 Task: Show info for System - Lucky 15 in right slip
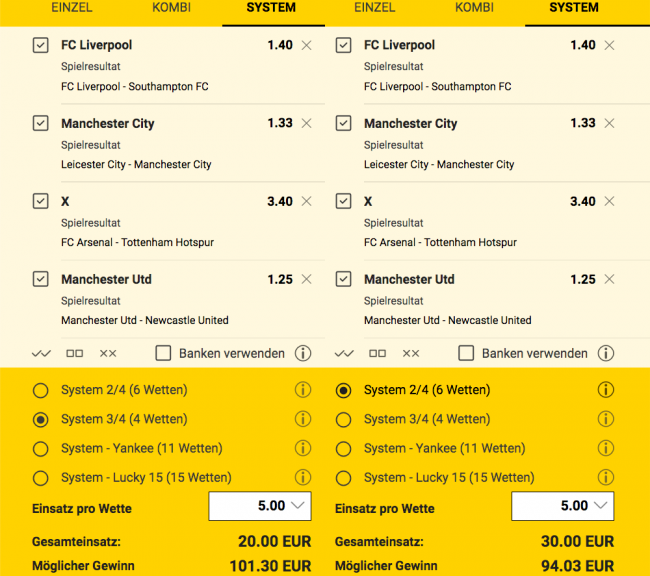(x=606, y=477)
